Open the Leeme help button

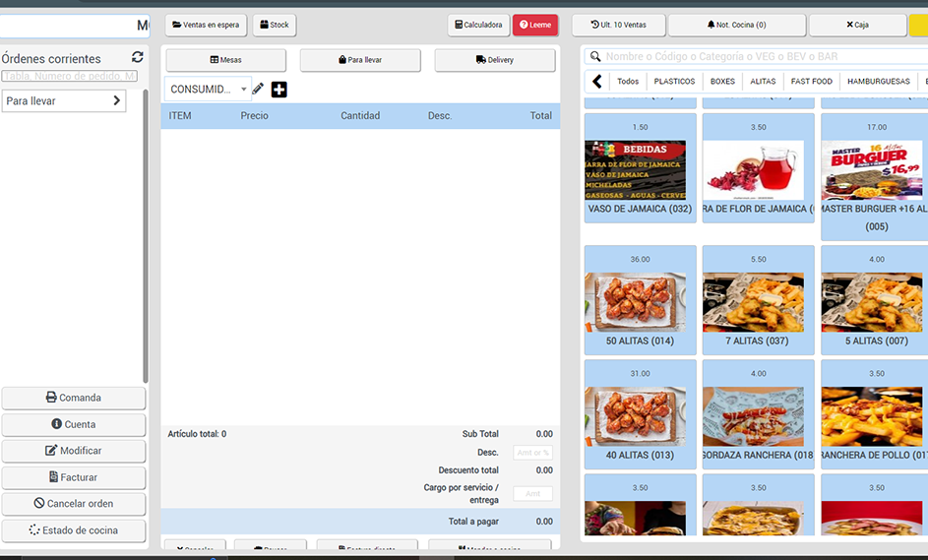click(x=535, y=25)
